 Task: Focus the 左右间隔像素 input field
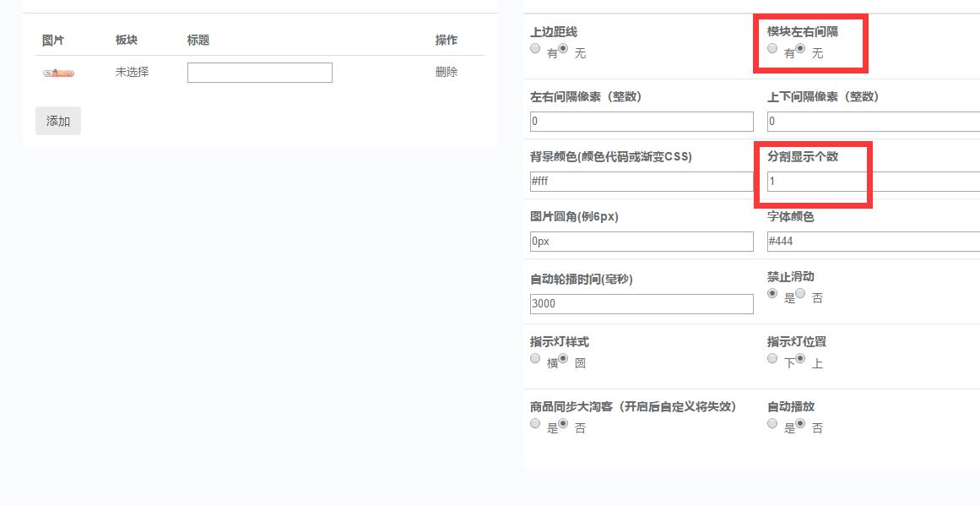pos(642,122)
